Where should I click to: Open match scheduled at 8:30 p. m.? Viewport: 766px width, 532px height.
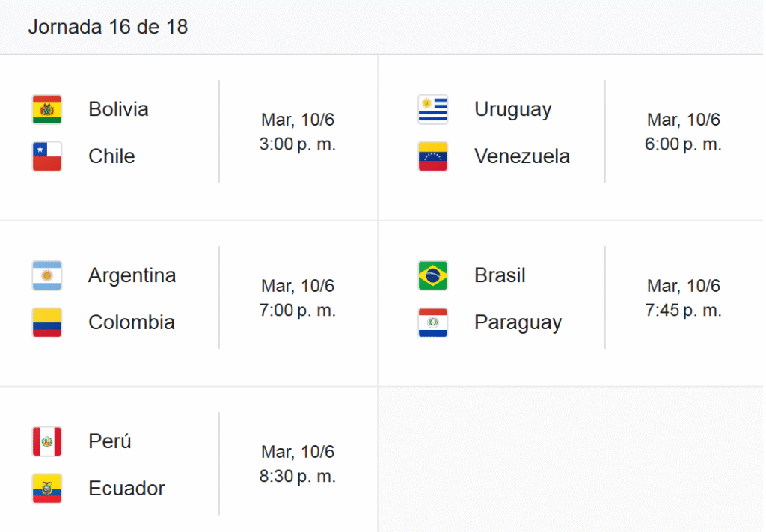point(189,459)
